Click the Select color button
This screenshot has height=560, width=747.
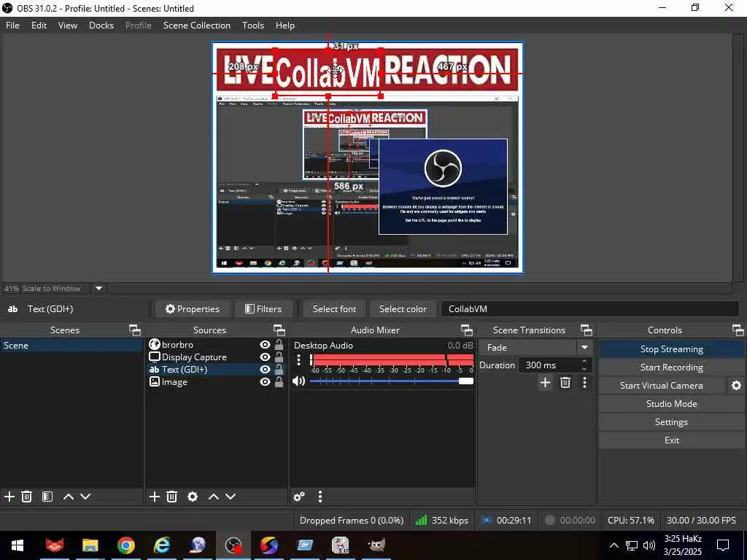point(403,308)
